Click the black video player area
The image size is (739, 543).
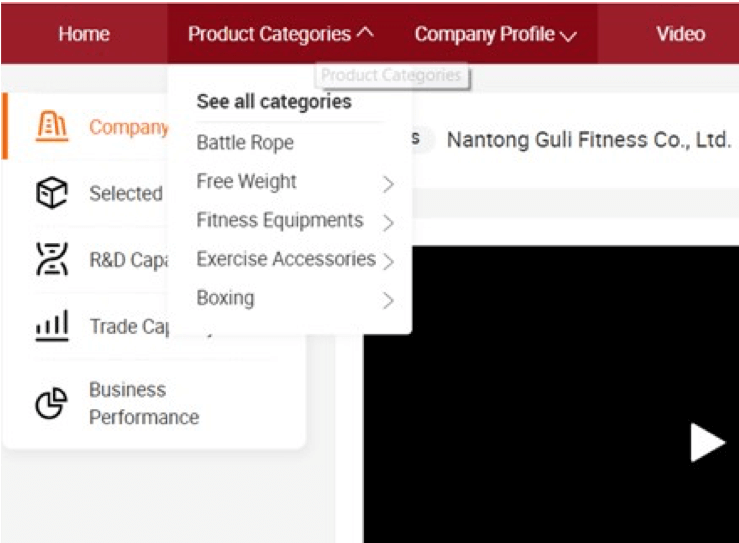point(551,394)
